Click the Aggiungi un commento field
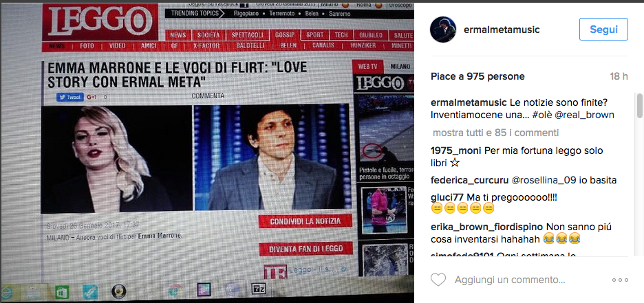The width and height of the screenshot is (644, 303). [x=510, y=280]
